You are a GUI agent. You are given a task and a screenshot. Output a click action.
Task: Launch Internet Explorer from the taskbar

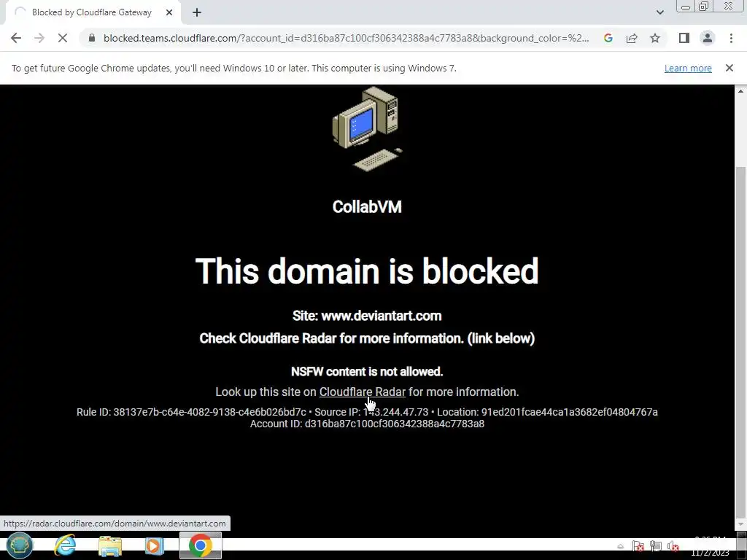tap(65, 545)
